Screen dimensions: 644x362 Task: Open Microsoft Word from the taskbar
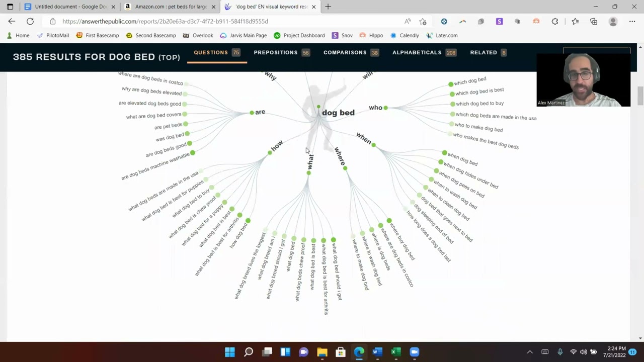click(x=377, y=352)
